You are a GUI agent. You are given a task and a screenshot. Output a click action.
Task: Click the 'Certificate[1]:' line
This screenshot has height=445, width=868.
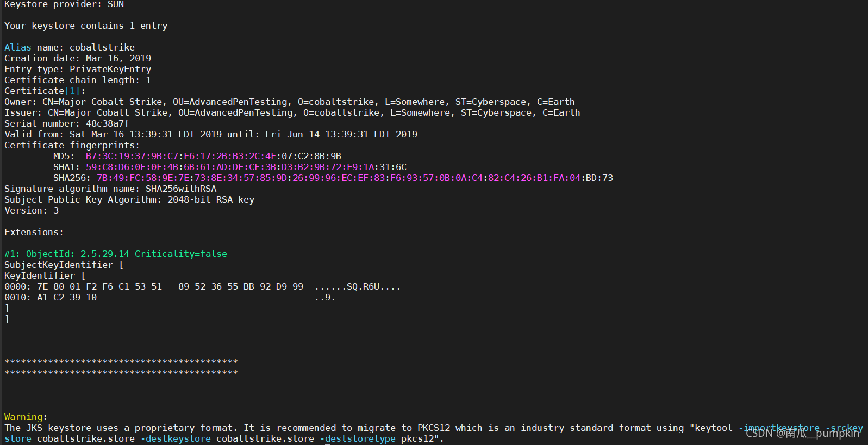(x=45, y=91)
